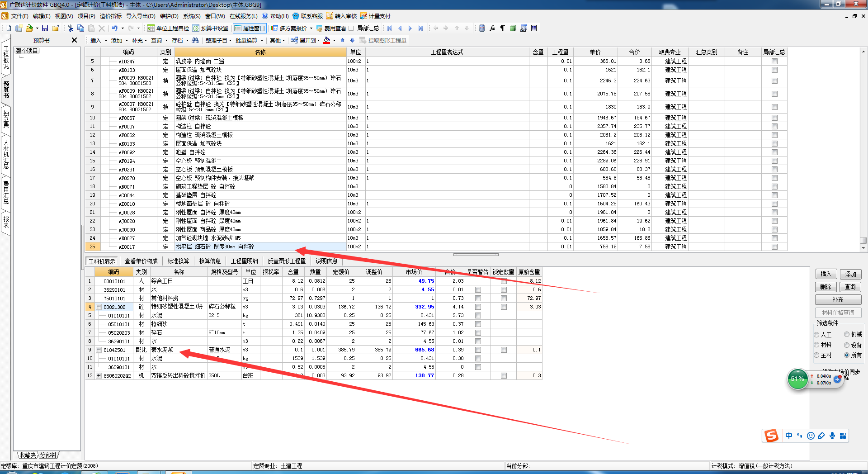Open the 文件(F) menu
This screenshot has height=474, width=868.
click(x=19, y=16)
